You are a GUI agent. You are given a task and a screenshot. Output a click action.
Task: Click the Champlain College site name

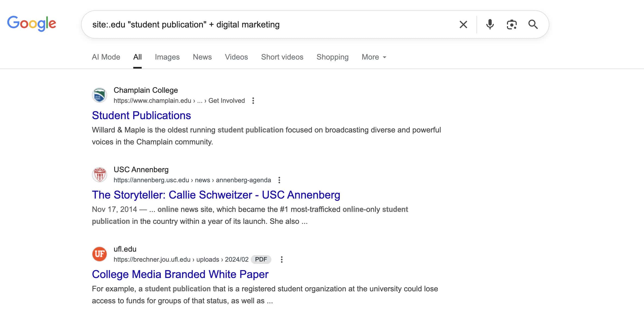tap(146, 90)
